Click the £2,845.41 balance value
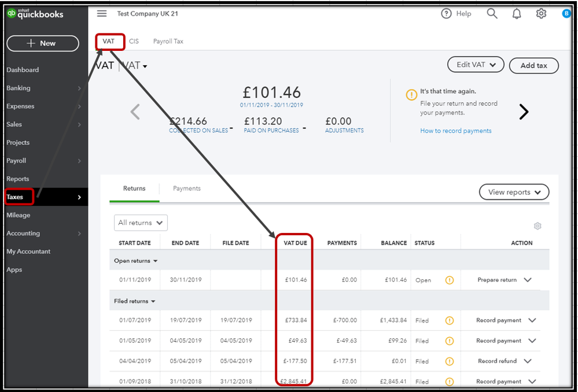The image size is (578, 392). [393, 382]
